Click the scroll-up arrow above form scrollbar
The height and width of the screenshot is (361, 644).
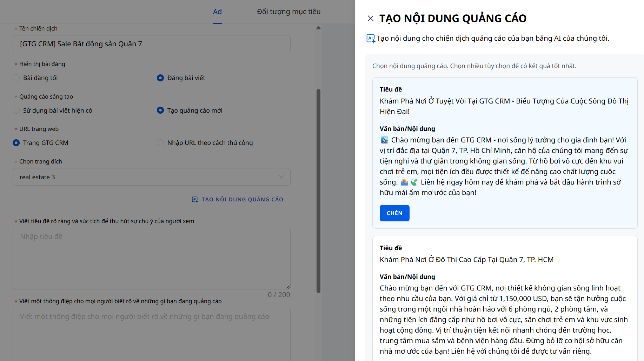(x=318, y=28)
